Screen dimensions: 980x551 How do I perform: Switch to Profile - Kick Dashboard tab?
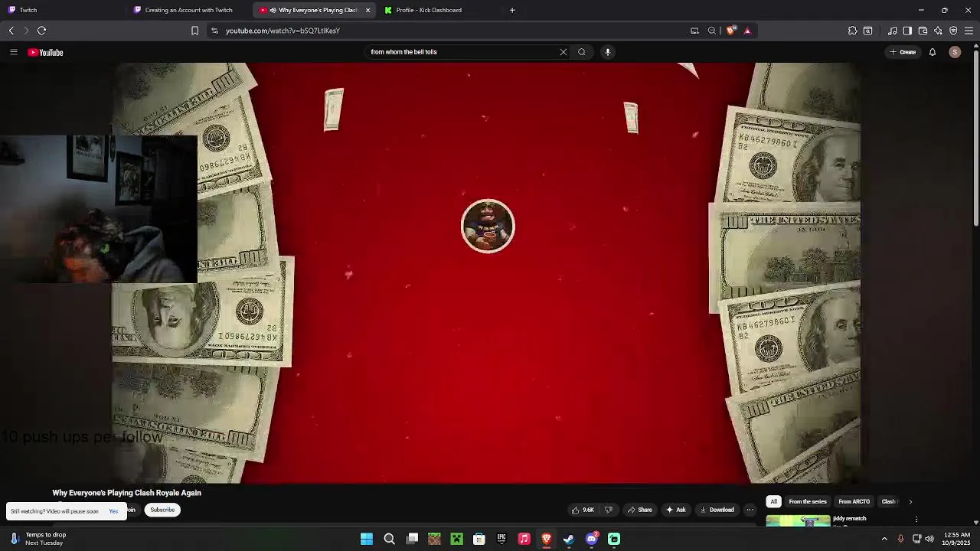tap(436, 10)
